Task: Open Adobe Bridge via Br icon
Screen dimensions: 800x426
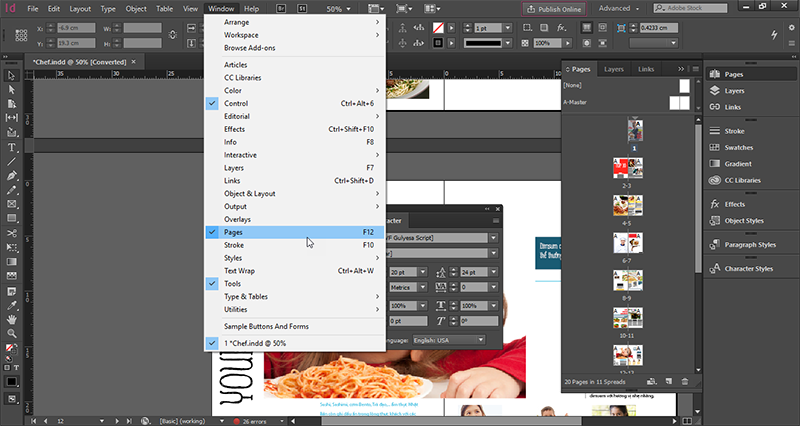Action: pos(281,9)
